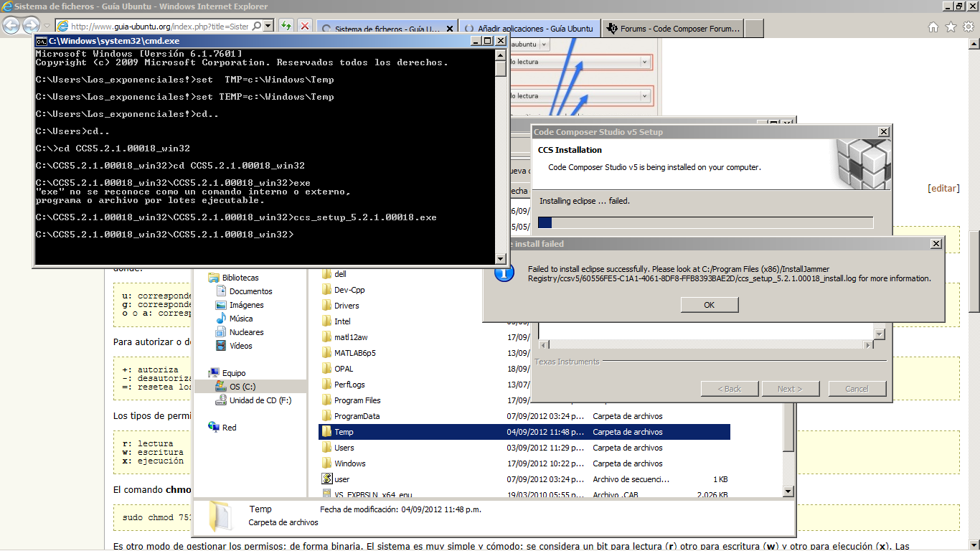The image size is (980, 551).
Task: Select the Program Files folder icon
Action: [x=326, y=400]
